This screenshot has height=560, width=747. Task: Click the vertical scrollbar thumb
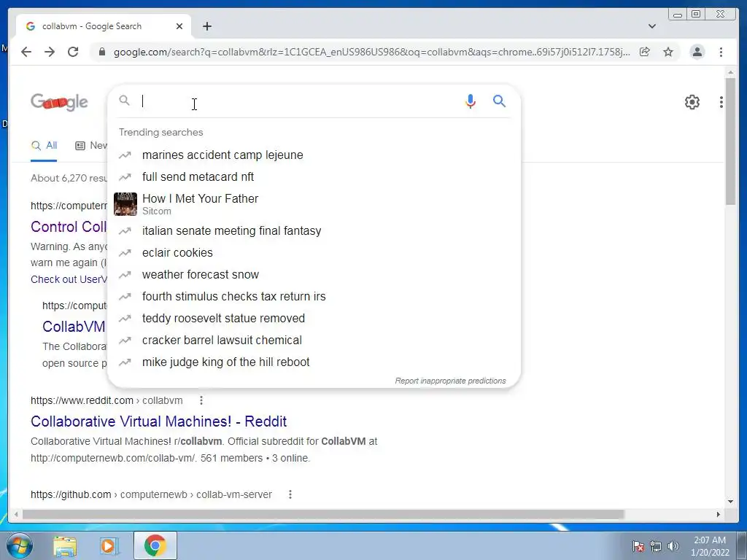tap(730, 141)
